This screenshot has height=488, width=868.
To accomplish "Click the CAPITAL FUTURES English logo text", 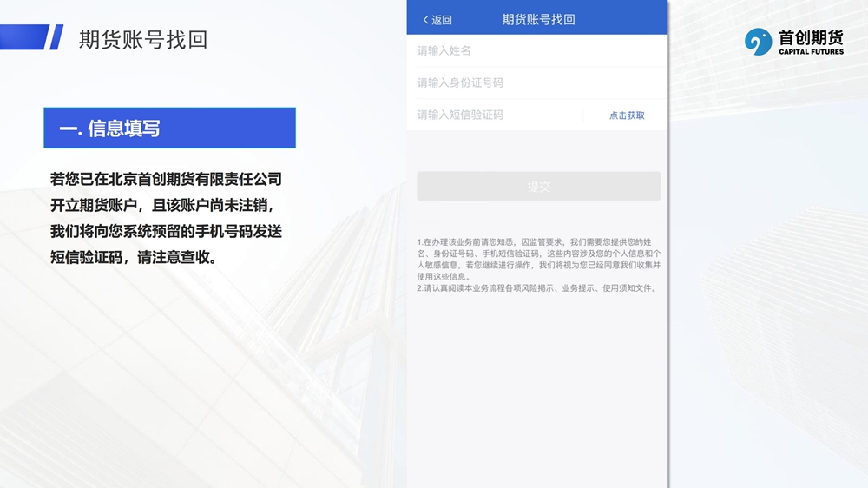I will point(811,52).
